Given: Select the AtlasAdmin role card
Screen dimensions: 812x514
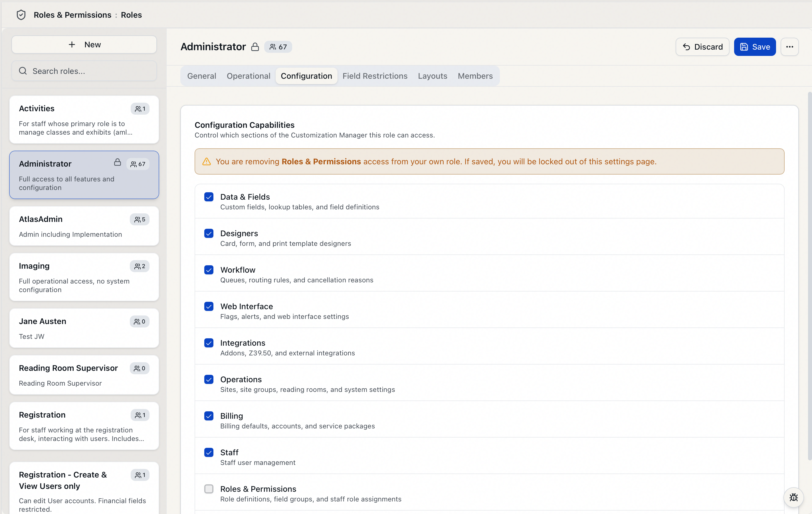Looking at the screenshot, I should (84, 226).
